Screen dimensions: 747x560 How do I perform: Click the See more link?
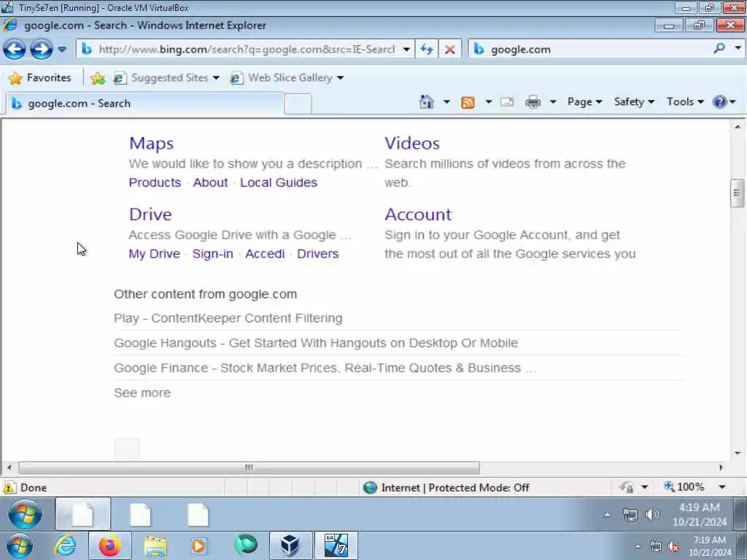coord(142,393)
